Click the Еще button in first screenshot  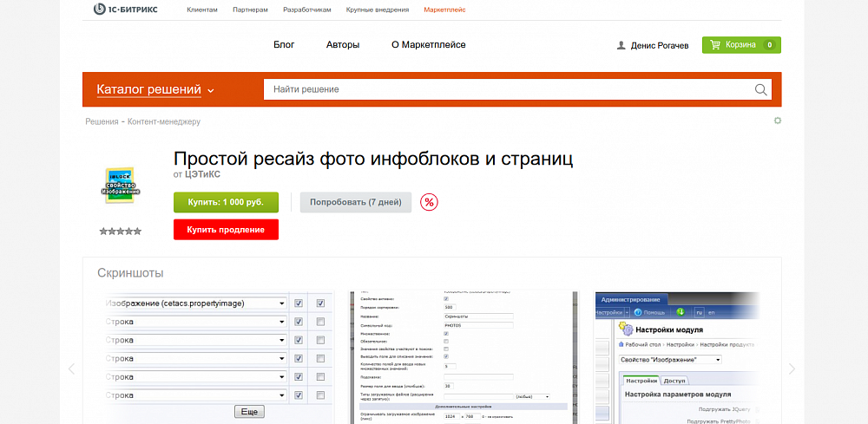point(250,412)
